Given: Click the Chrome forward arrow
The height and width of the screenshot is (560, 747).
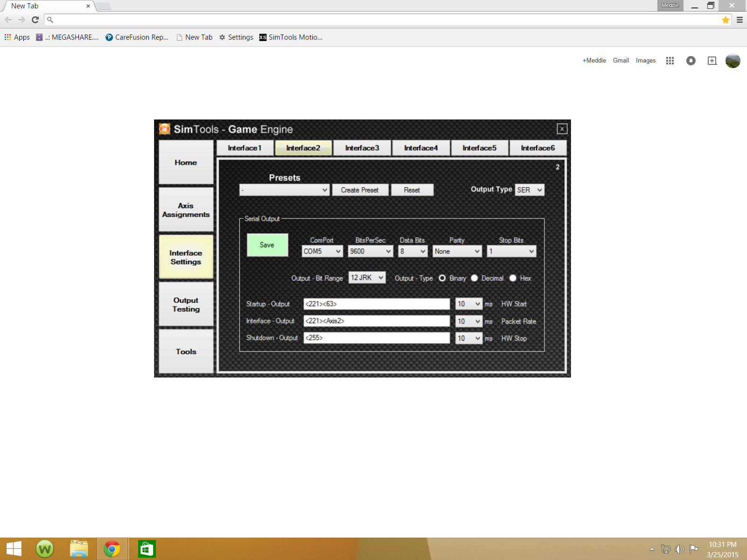Looking at the screenshot, I should click(21, 20).
